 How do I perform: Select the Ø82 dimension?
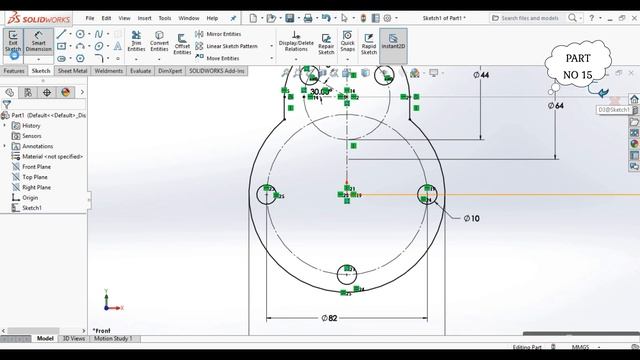coord(329,318)
